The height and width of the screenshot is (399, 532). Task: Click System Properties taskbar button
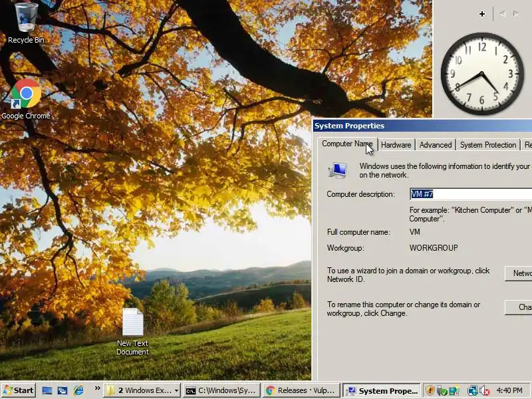click(x=381, y=390)
